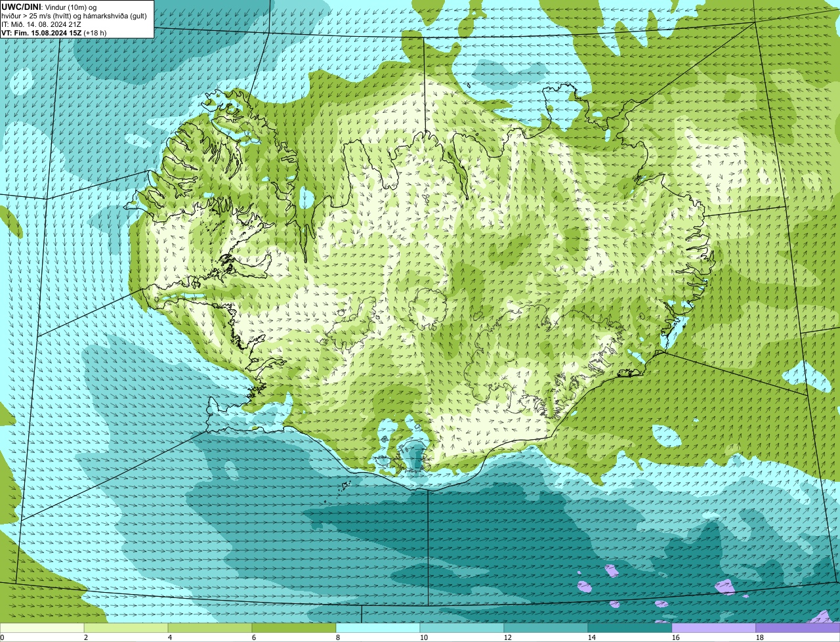Select the 2–4 m/s legend color band
This screenshot has width=840, height=642.
[126, 628]
